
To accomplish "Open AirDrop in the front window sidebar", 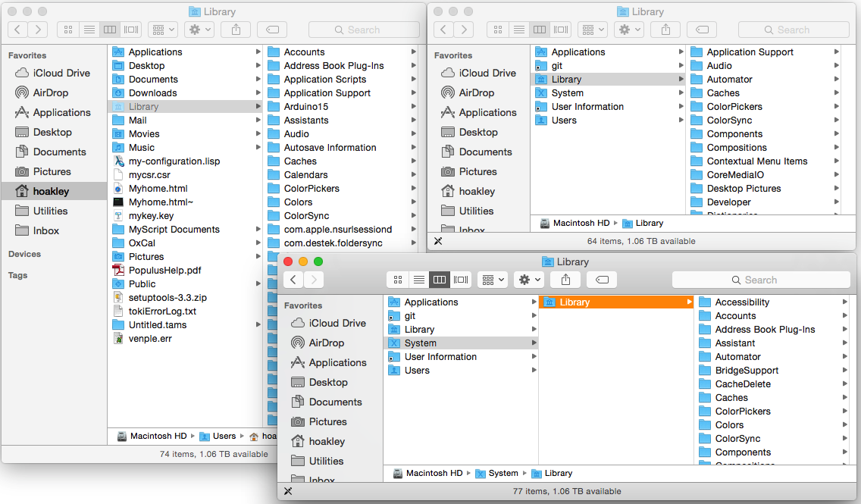I will coord(327,343).
